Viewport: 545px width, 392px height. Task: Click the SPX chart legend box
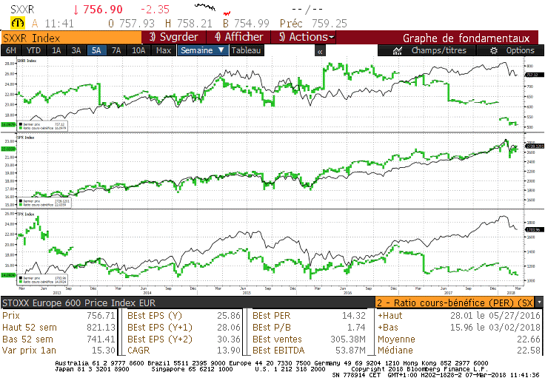(x=44, y=203)
